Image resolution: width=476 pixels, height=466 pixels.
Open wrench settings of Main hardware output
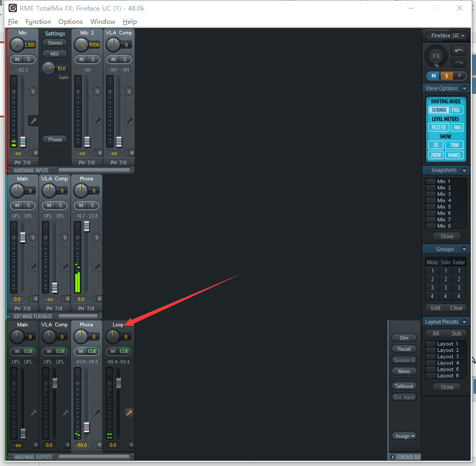33,412
